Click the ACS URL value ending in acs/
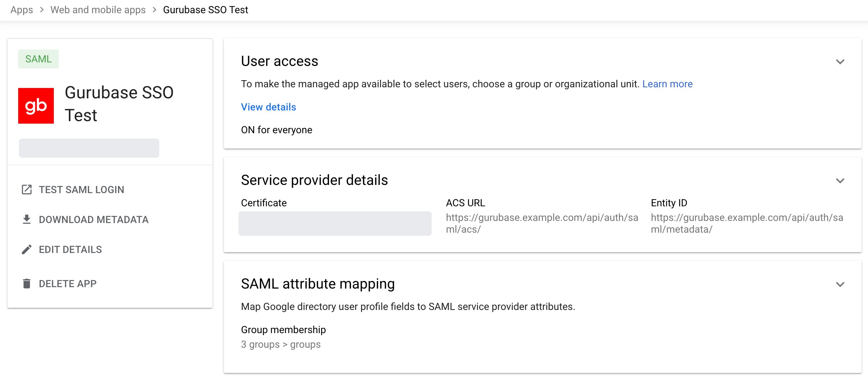Viewport: 868px width, 378px height. click(x=542, y=223)
